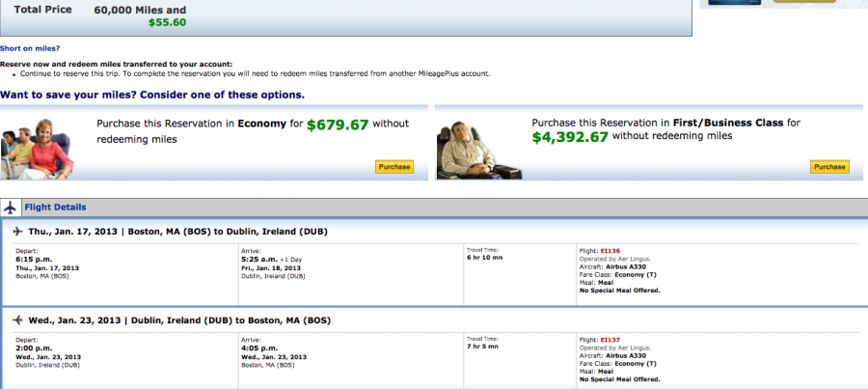Click the Flight Details airplane icon
Viewport: 868px width, 389px height.
[x=11, y=208]
